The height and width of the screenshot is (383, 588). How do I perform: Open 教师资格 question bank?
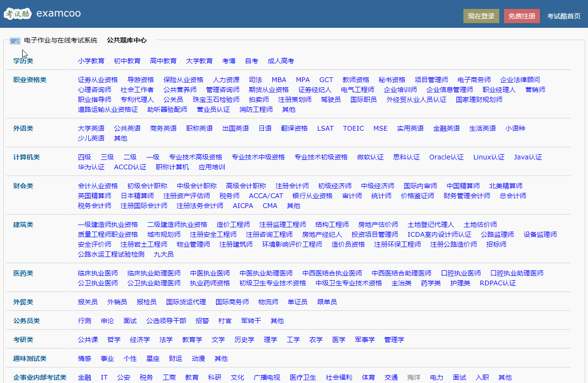point(356,80)
